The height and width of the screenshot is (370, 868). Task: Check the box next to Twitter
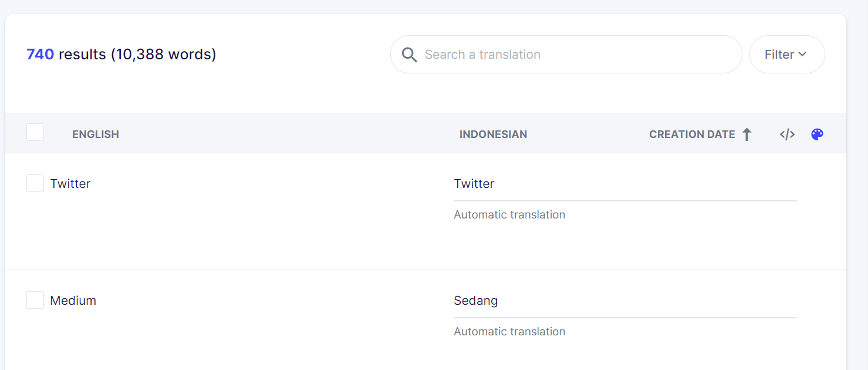pyautogui.click(x=35, y=183)
